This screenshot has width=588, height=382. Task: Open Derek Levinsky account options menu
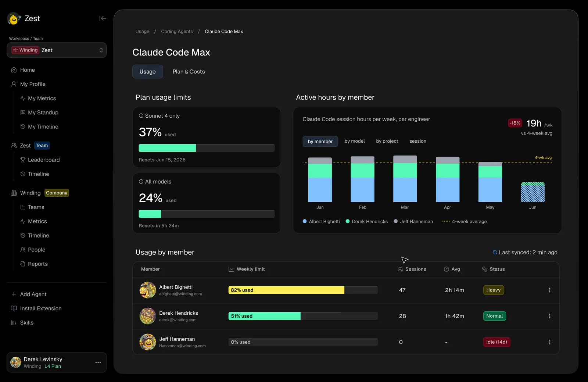click(x=98, y=362)
